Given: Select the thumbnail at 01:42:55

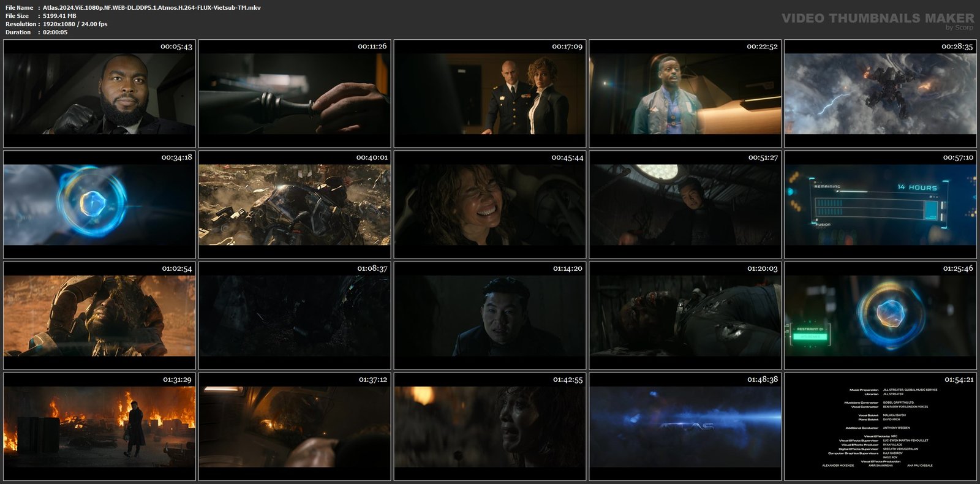Looking at the screenshot, I should [490, 427].
